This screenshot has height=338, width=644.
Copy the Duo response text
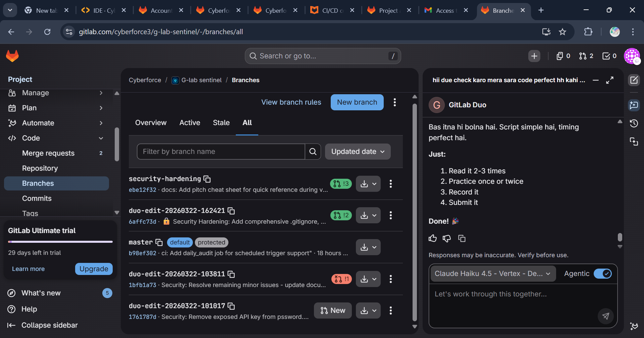coord(462,238)
